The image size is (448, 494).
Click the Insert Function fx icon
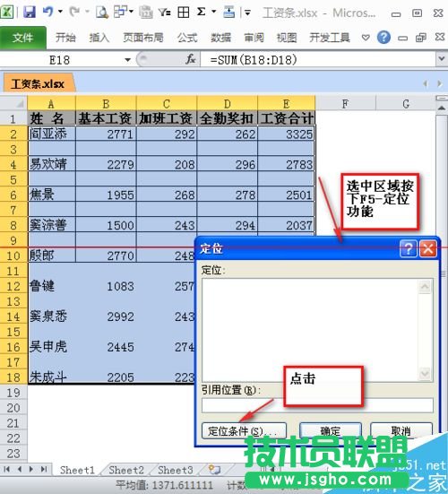tap(191, 59)
